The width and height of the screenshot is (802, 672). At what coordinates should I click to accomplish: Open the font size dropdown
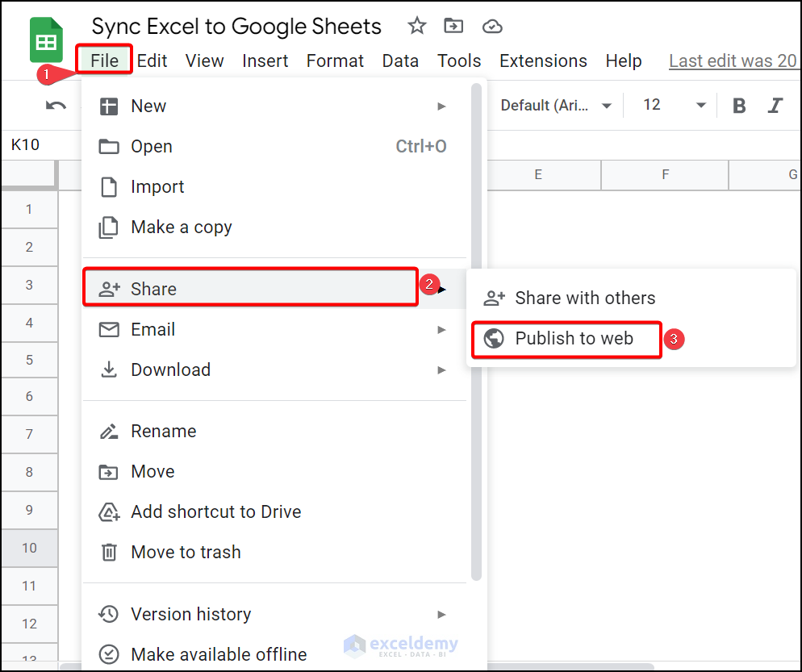pyautogui.click(x=674, y=106)
